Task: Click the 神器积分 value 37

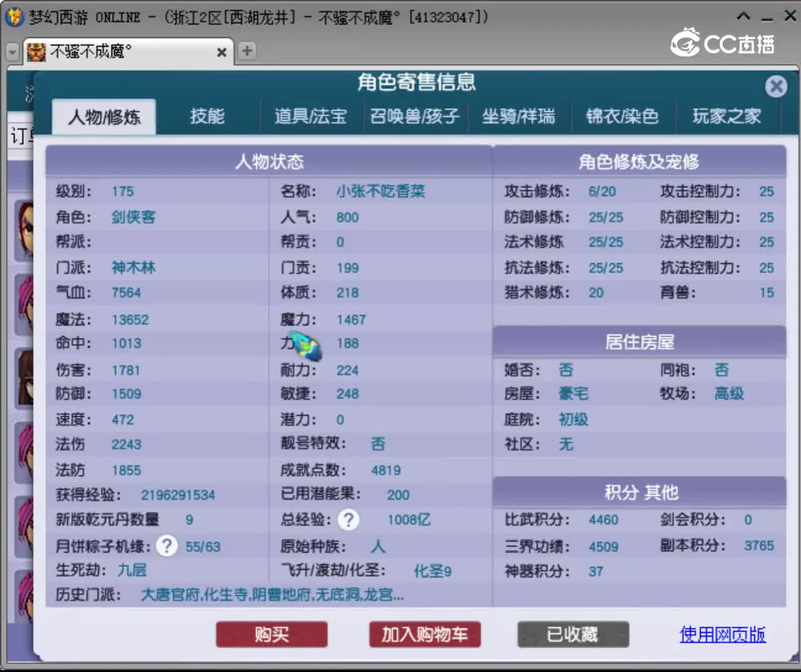Action: click(596, 571)
